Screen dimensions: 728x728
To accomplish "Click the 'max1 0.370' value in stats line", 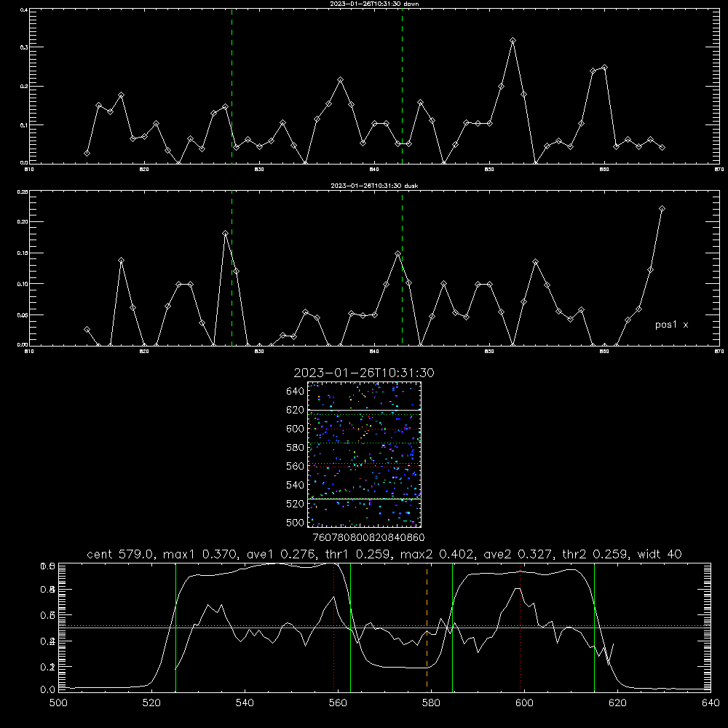I will (201, 554).
